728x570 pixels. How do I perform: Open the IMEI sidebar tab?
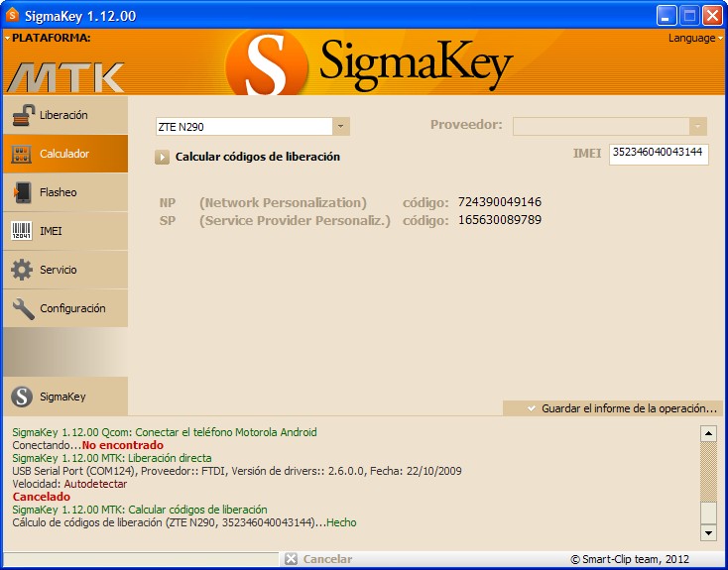coord(65,231)
